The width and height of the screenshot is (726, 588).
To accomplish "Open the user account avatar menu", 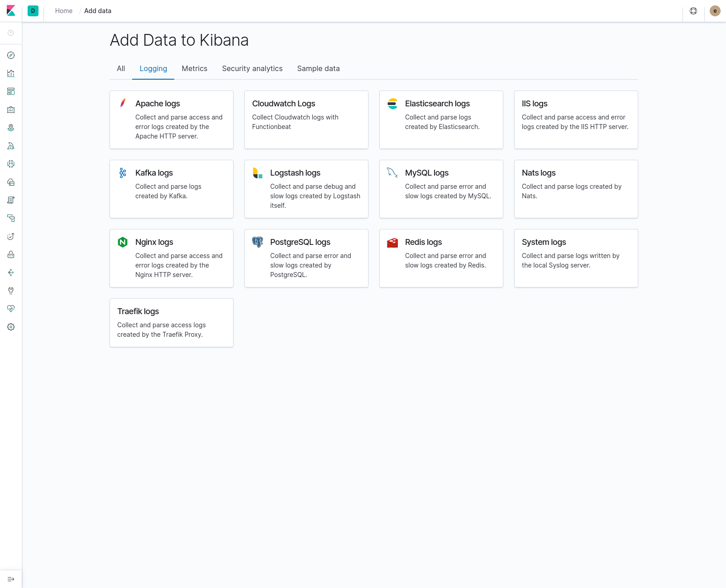I will [715, 10].
